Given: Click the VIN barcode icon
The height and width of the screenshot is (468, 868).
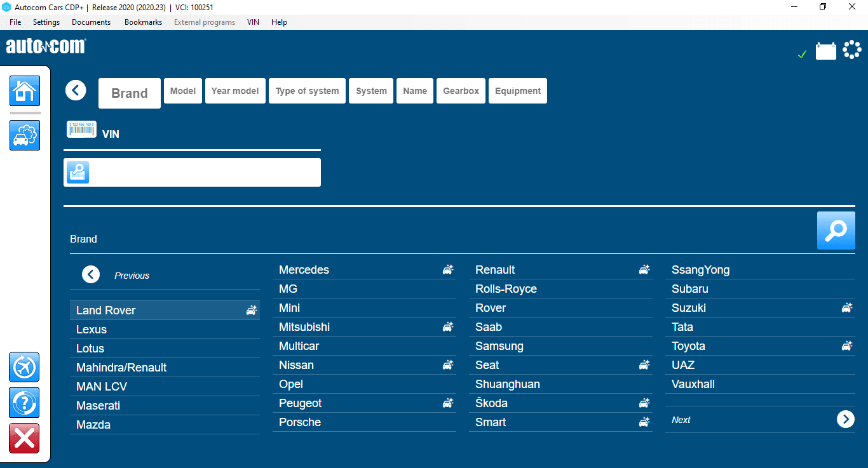Looking at the screenshot, I should 81,130.
